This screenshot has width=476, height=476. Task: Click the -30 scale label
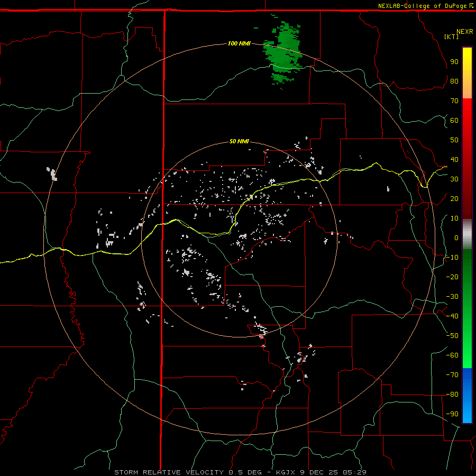click(452, 297)
